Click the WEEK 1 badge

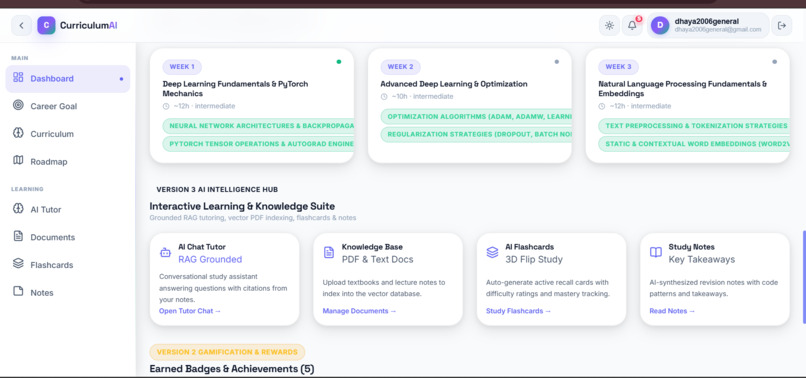(x=182, y=67)
